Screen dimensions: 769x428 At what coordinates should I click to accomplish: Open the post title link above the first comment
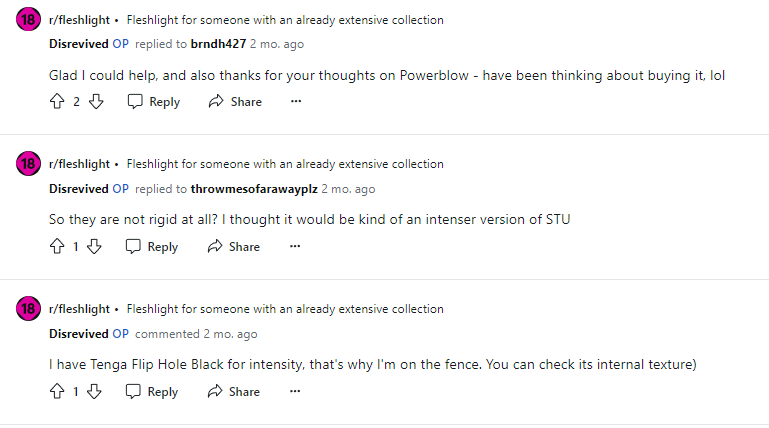[x=285, y=20]
